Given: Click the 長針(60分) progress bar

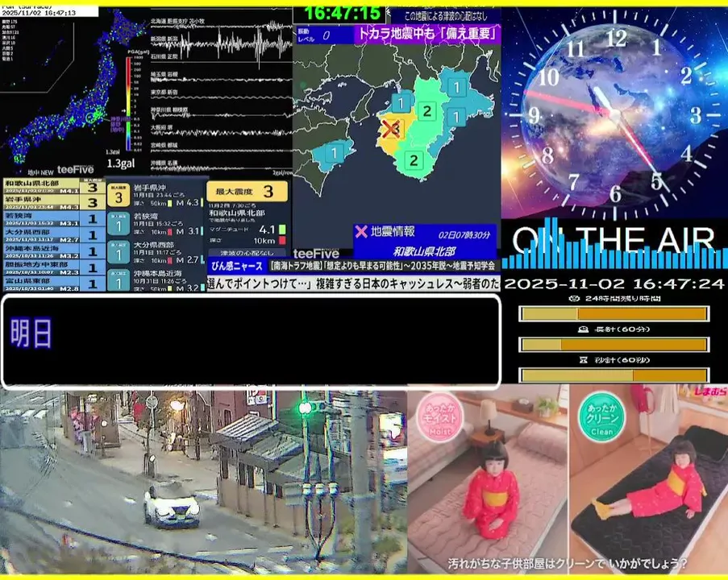Looking at the screenshot, I should click(614, 345).
